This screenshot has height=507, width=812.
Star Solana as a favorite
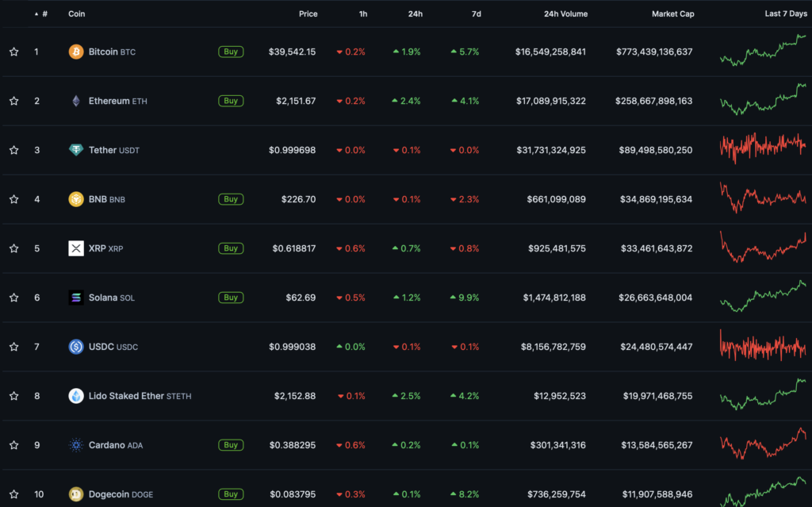pyautogui.click(x=13, y=298)
